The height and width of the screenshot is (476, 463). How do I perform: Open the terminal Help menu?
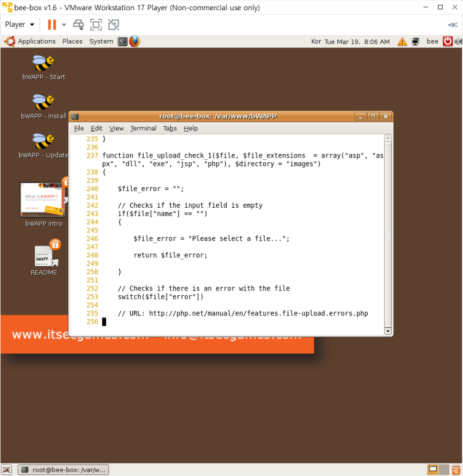pos(190,128)
